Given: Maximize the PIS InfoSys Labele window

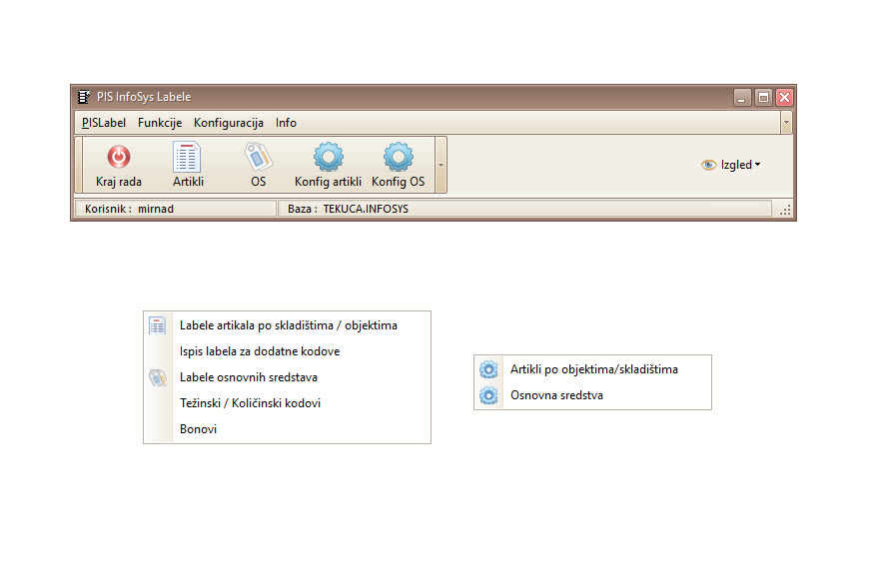Looking at the screenshot, I should click(x=763, y=98).
